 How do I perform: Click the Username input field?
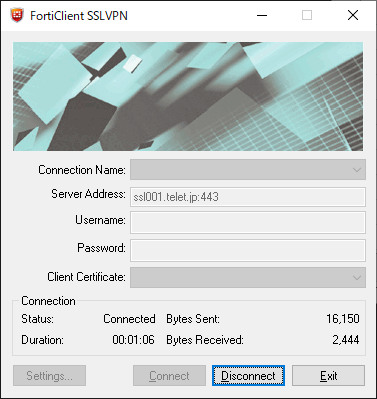(x=248, y=222)
